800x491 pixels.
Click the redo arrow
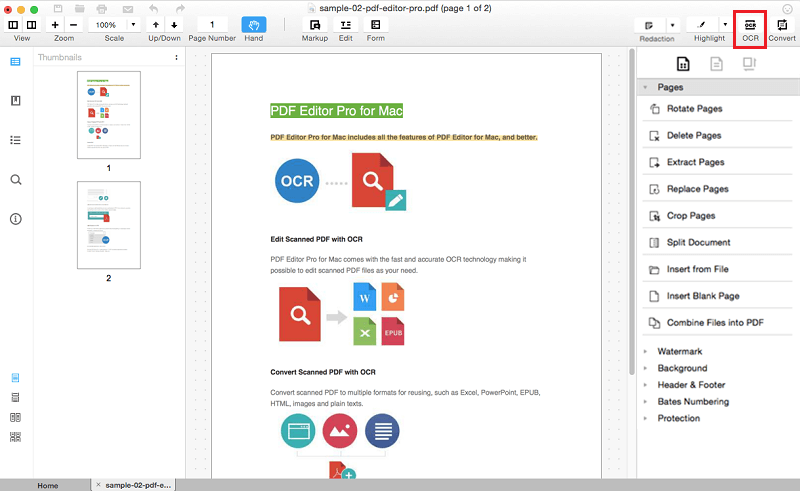180,9
